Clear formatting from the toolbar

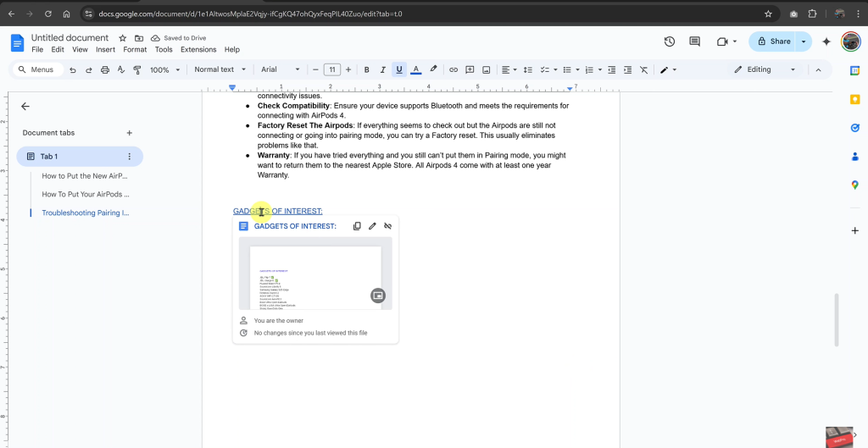[644, 69]
